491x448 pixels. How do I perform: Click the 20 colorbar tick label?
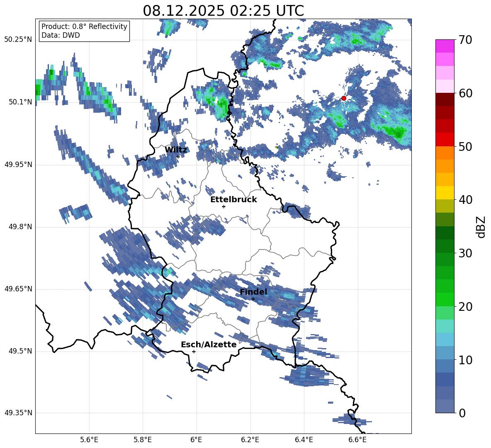466,307
